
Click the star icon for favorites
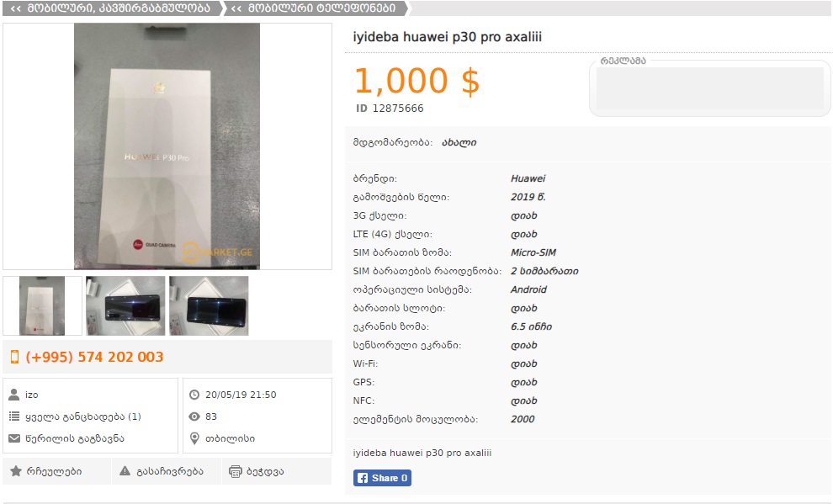click(16, 471)
